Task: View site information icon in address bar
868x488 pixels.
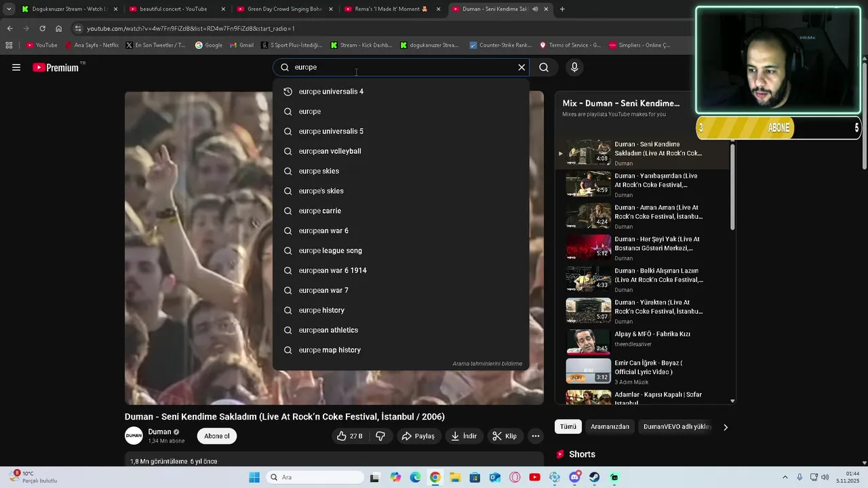Action: [x=78, y=28]
